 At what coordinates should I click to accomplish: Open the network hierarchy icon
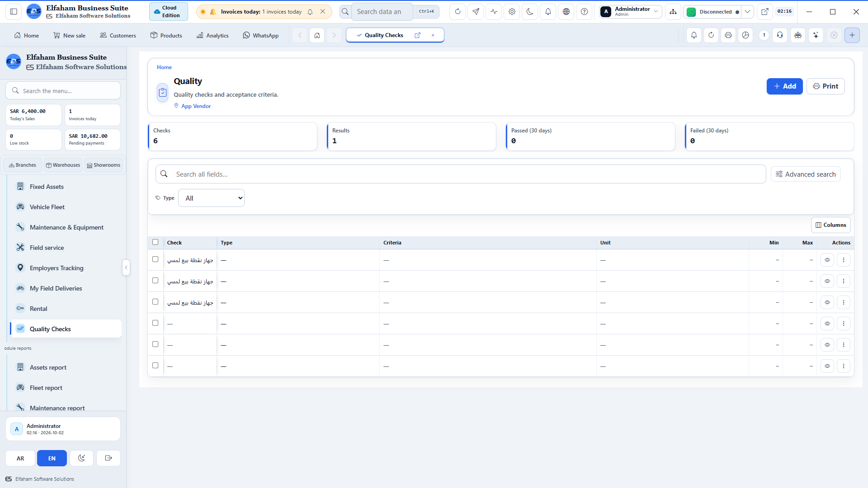673,12
